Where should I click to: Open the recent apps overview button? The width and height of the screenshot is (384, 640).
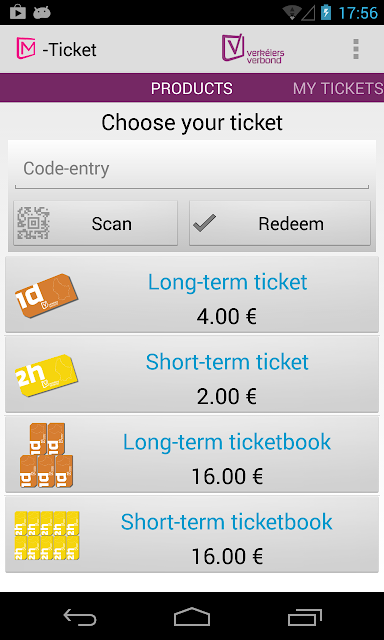[x=304, y=617]
